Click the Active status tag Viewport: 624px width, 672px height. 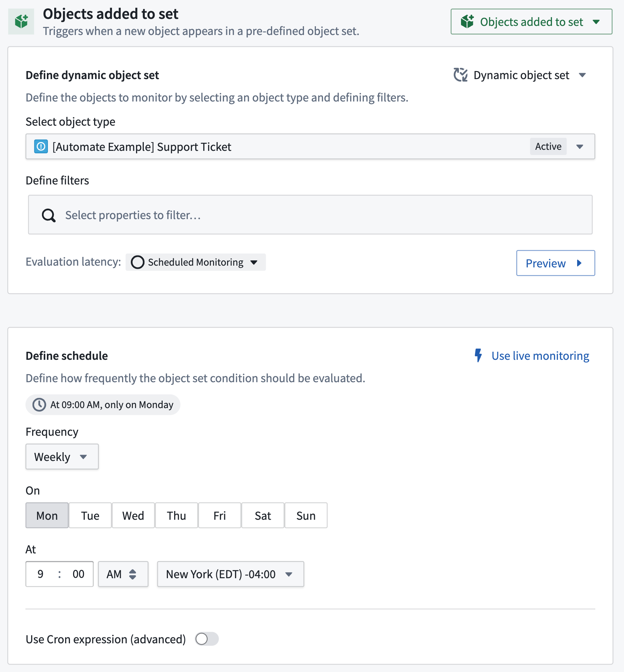[x=548, y=146]
